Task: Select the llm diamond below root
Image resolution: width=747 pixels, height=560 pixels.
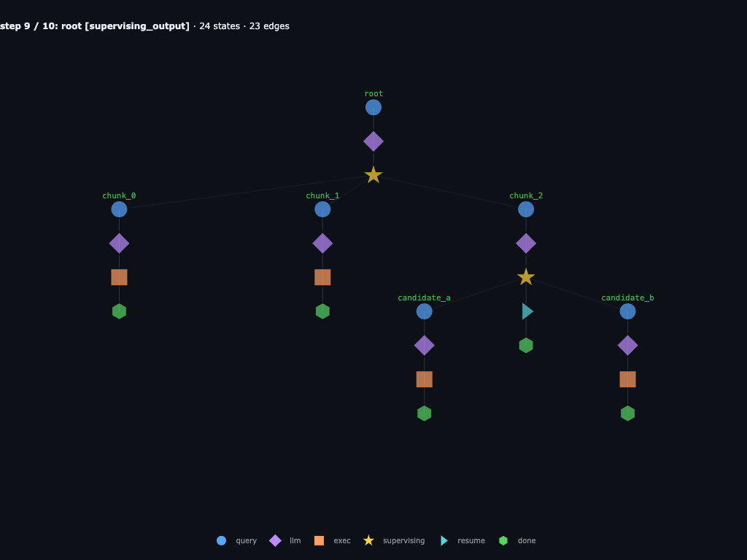Action: point(373,141)
